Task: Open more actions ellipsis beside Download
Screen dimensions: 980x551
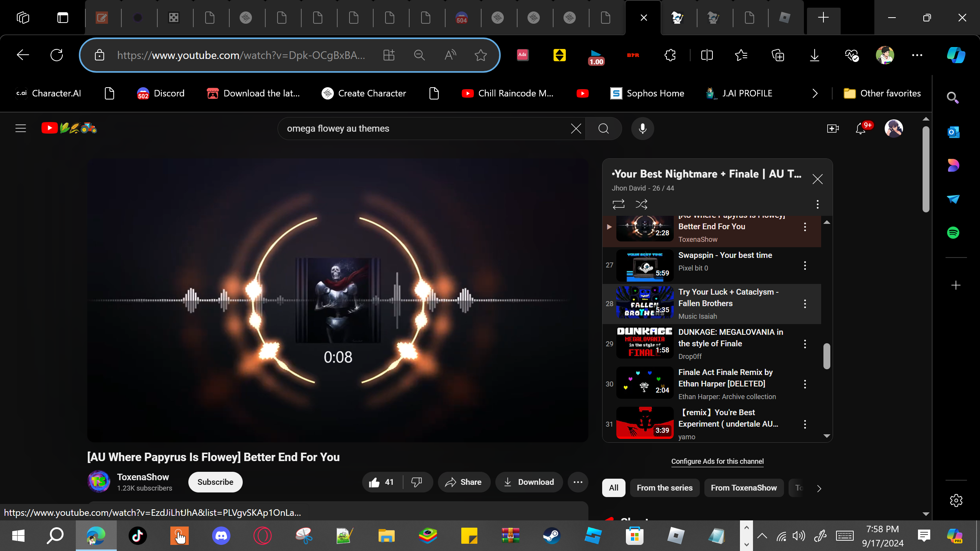Action: coord(578,482)
